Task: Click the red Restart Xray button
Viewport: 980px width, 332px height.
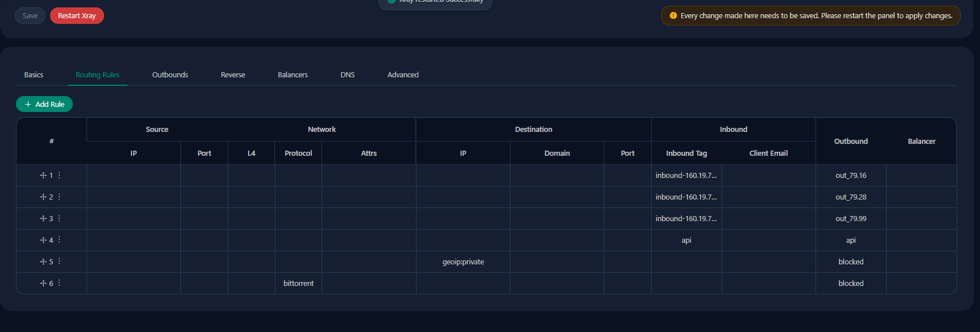Action: 77,16
